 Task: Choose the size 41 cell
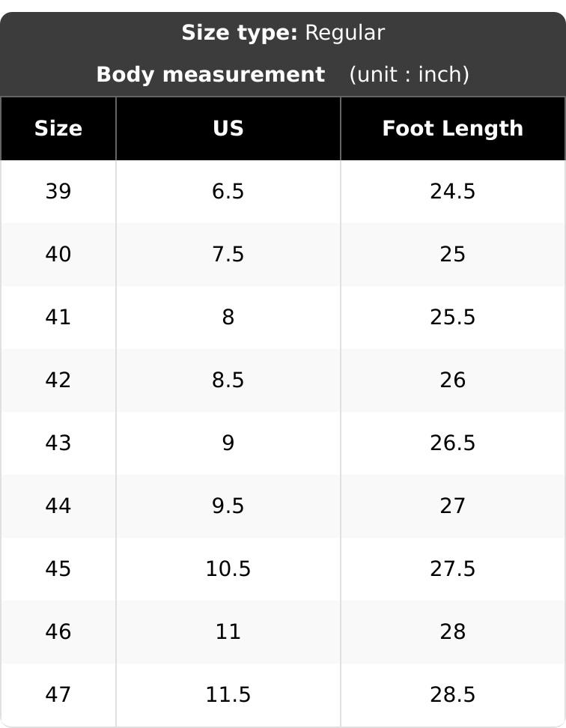coord(58,317)
